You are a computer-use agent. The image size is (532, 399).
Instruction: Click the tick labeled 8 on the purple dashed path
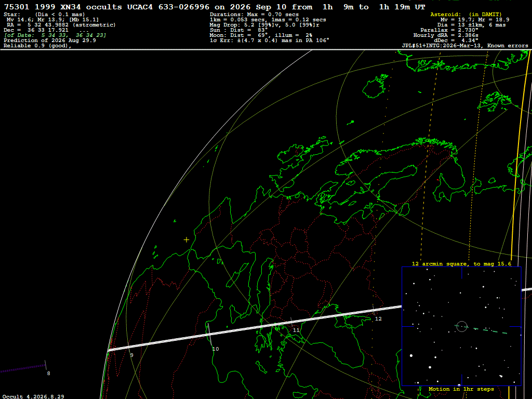[48, 374]
